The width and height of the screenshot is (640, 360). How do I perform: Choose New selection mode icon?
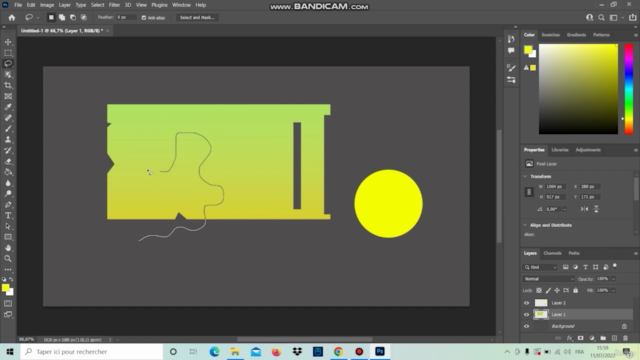point(51,18)
